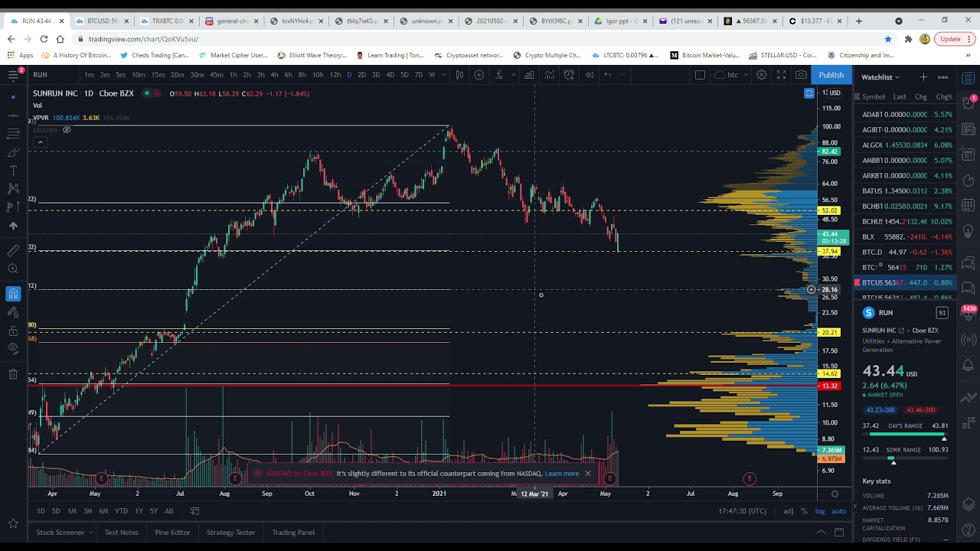The width and height of the screenshot is (980, 551).
Task: Switch to the BTCUSD browser tab
Action: [x=101, y=21]
